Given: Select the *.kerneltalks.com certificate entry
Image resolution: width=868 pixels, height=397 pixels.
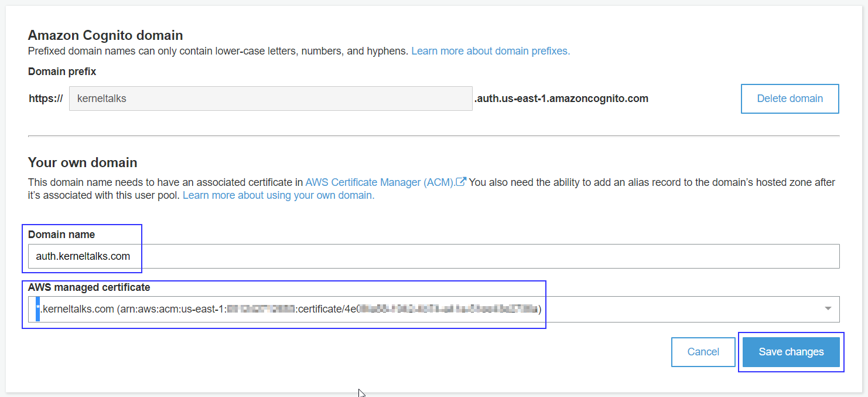Looking at the screenshot, I should [287, 308].
